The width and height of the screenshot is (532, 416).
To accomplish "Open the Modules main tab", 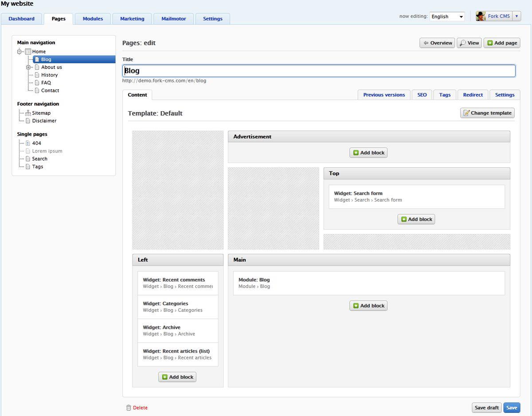I will pos(93,19).
